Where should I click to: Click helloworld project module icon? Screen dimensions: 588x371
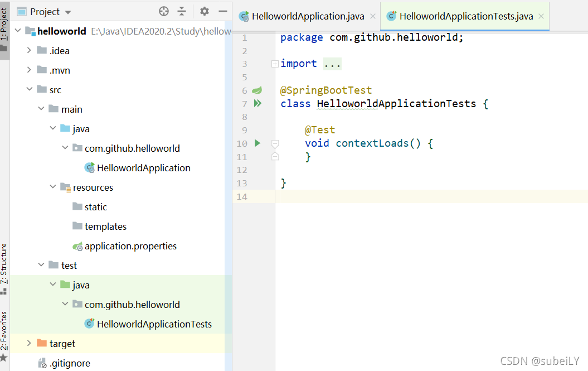pyautogui.click(x=30, y=31)
